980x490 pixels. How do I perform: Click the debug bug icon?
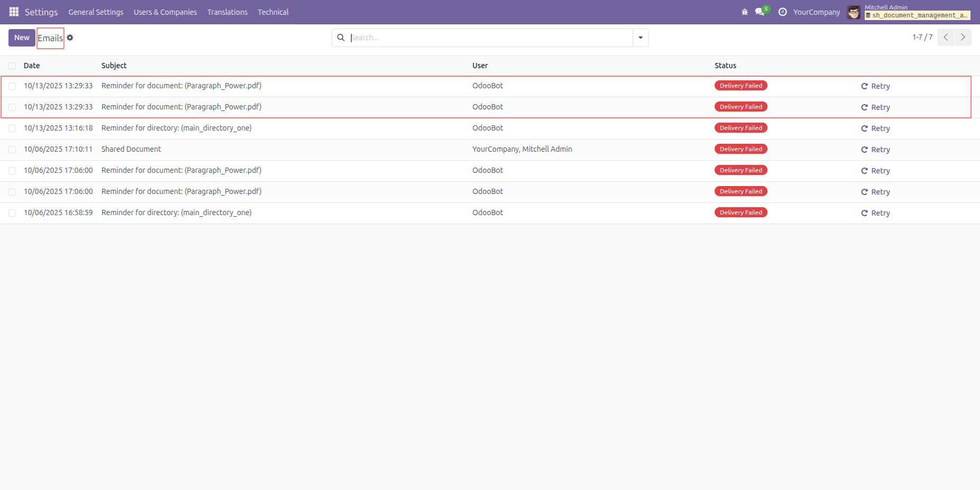[745, 12]
